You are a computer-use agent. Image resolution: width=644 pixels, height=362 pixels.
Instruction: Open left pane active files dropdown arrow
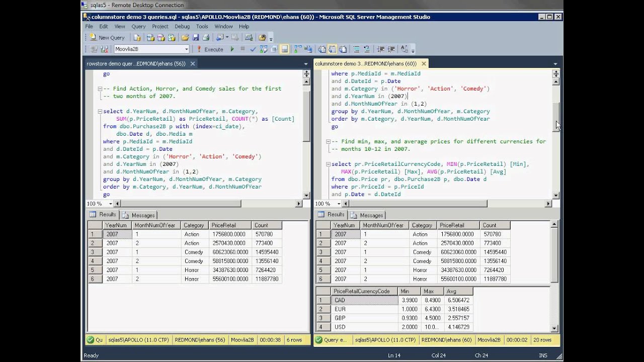(x=305, y=64)
